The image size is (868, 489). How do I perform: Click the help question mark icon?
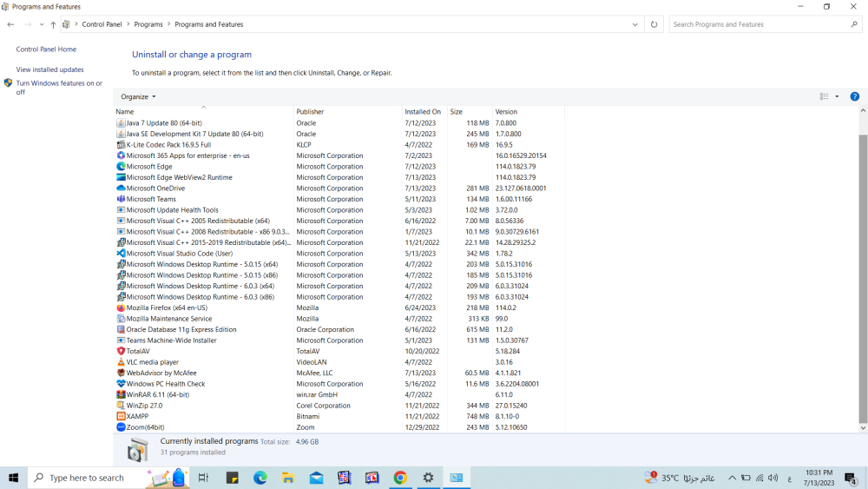(854, 96)
